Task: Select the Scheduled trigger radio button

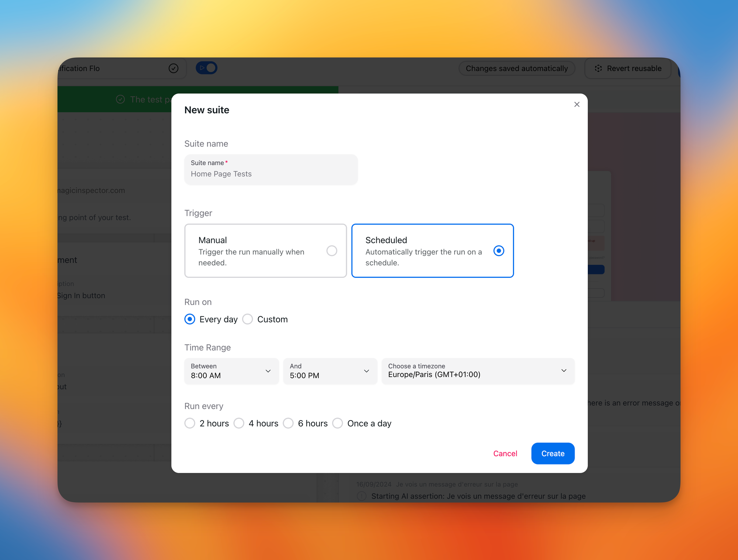Action: point(499,251)
